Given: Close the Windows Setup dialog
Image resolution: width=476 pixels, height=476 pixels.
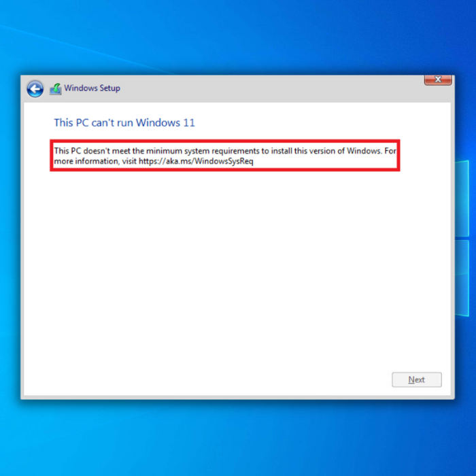Looking at the screenshot, I should click(438, 80).
